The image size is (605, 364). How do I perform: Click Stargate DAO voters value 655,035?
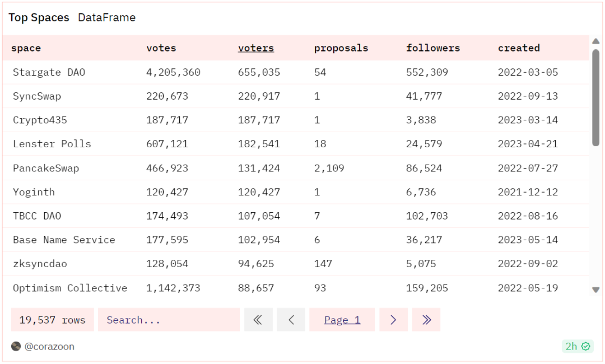point(259,72)
